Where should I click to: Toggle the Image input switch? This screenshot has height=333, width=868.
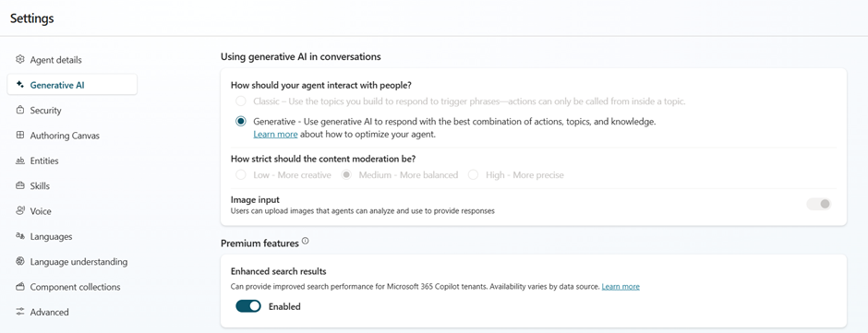point(819,204)
